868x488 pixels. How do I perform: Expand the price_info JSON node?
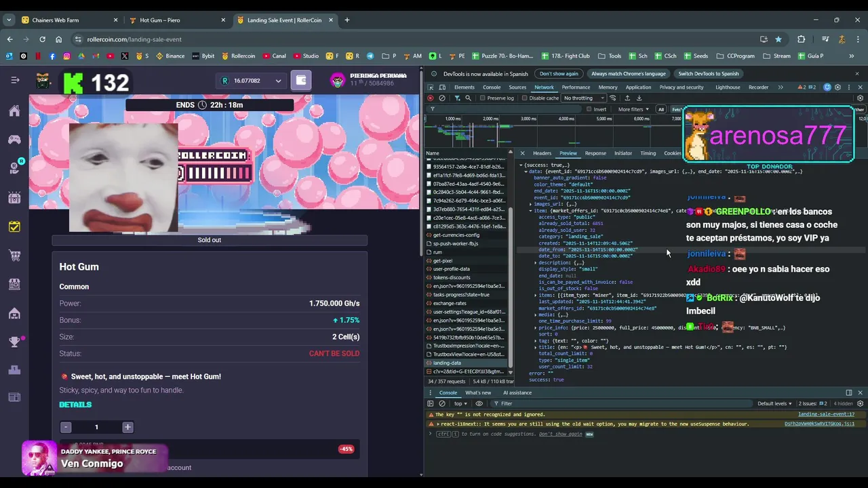pyautogui.click(x=536, y=328)
